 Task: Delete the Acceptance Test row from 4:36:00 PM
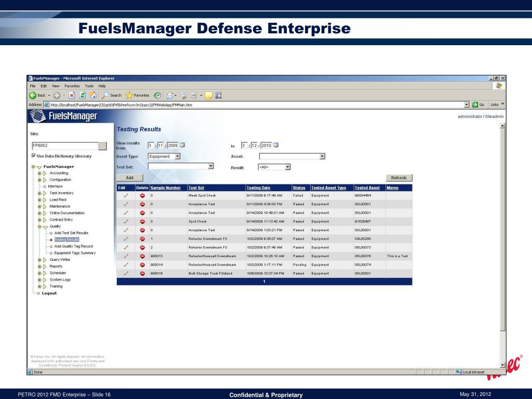[x=142, y=204]
